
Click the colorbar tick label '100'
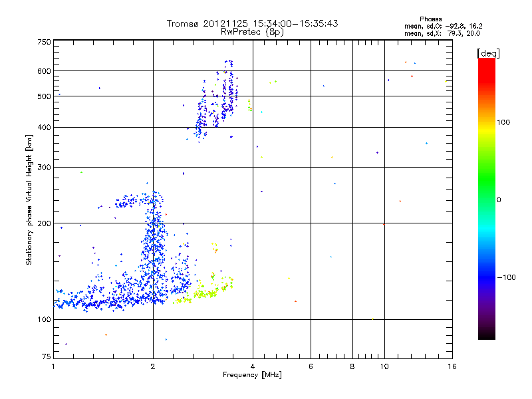(x=503, y=122)
